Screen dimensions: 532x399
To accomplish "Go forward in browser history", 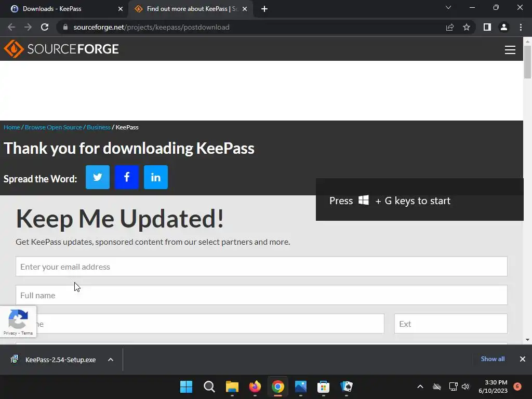I will [x=28, y=27].
